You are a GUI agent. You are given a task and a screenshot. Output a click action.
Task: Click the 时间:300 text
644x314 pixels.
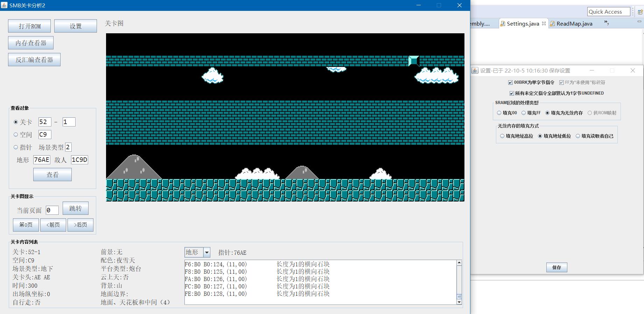(x=25, y=286)
